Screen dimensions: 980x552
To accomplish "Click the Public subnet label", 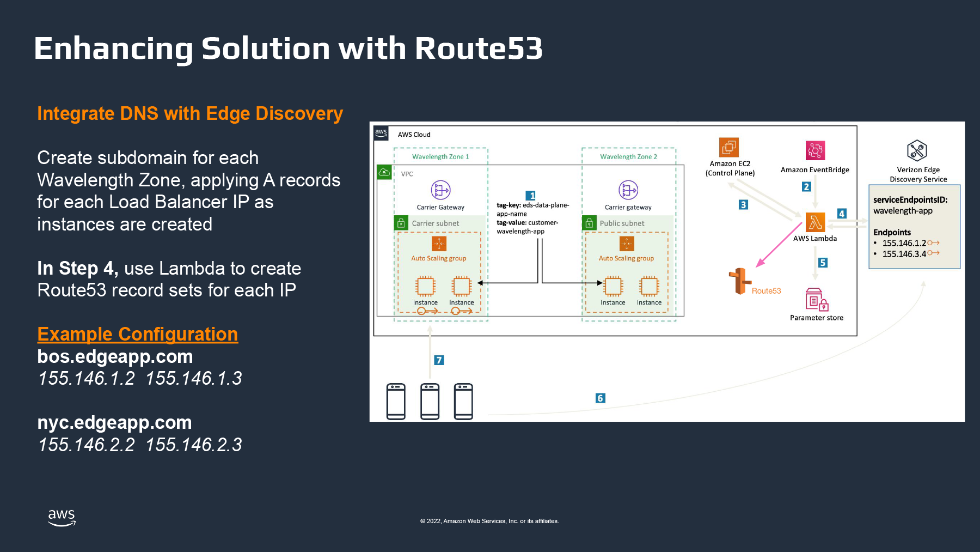I will click(622, 223).
